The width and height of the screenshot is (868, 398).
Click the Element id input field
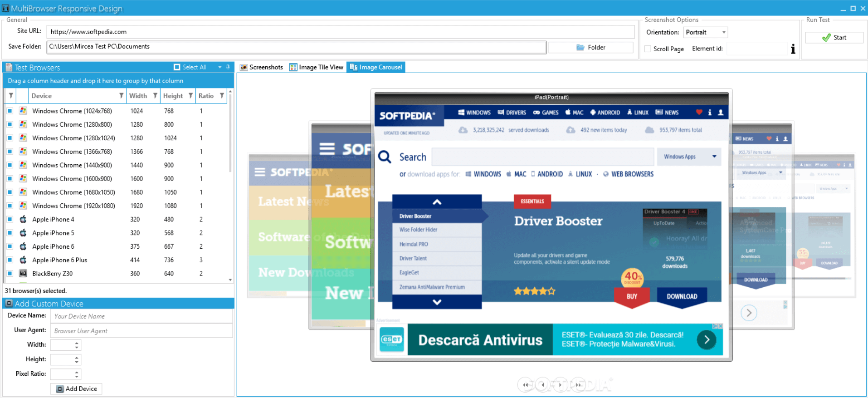(x=757, y=49)
